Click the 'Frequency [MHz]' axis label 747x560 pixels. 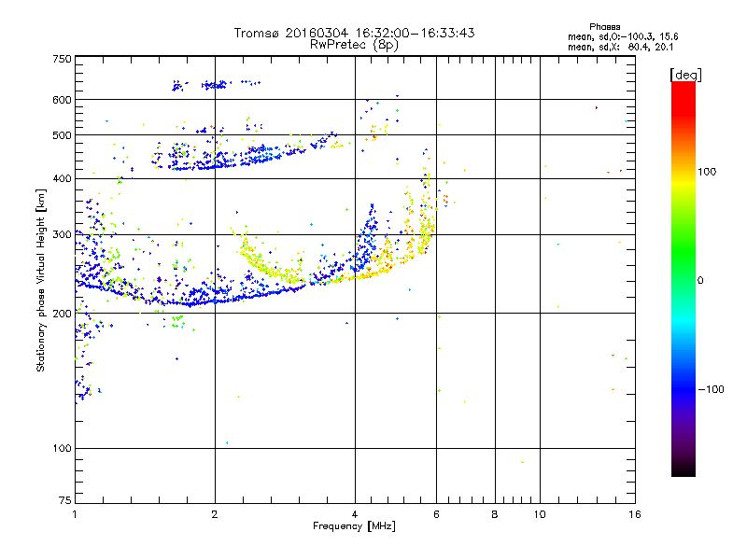pos(354,526)
